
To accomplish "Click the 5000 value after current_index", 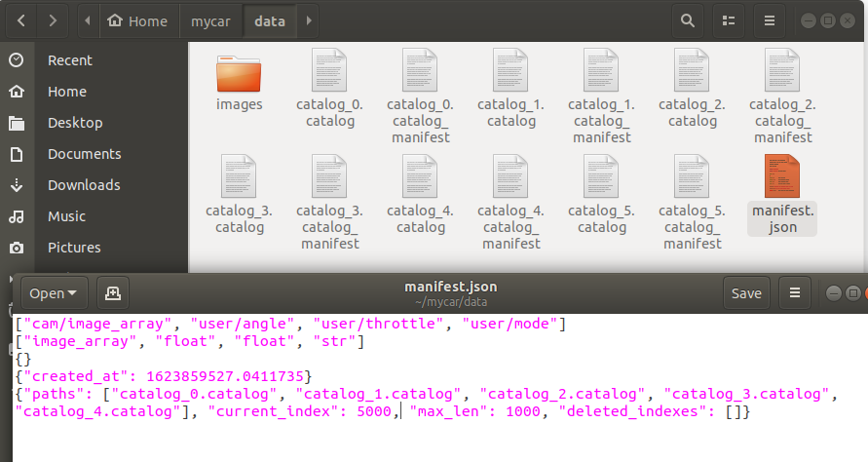I will (x=374, y=411).
